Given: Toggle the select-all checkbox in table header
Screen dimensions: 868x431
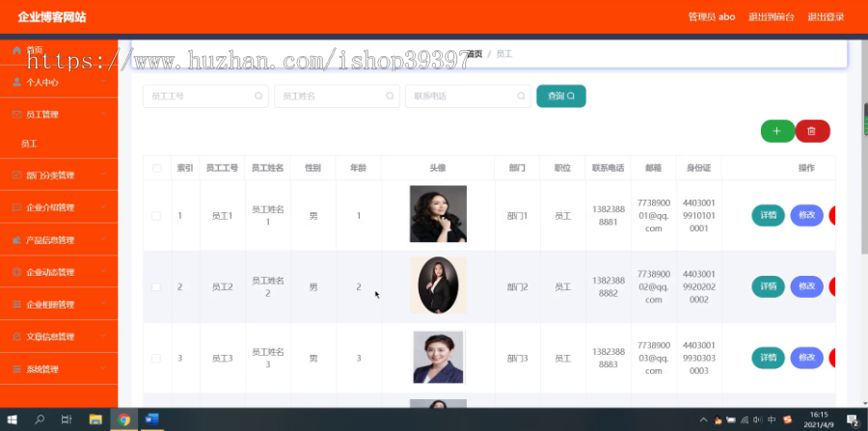Looking at the screenshot, I should coord(157,168).
